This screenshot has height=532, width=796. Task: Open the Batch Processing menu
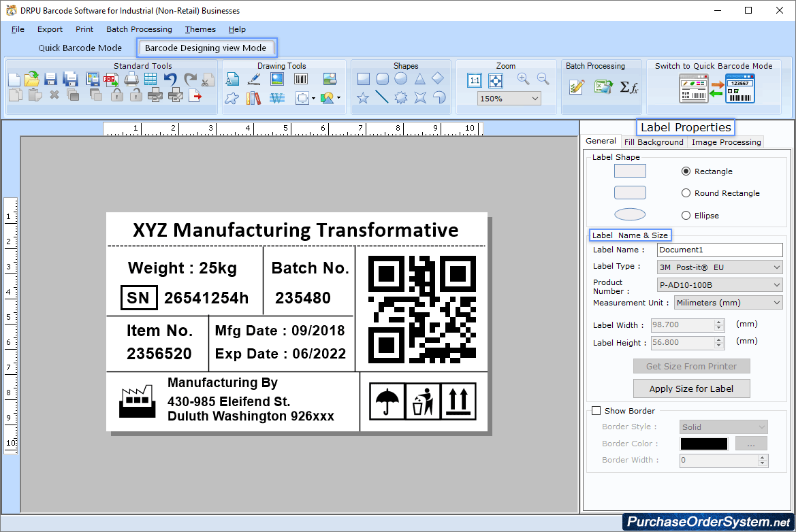(139, 29)
